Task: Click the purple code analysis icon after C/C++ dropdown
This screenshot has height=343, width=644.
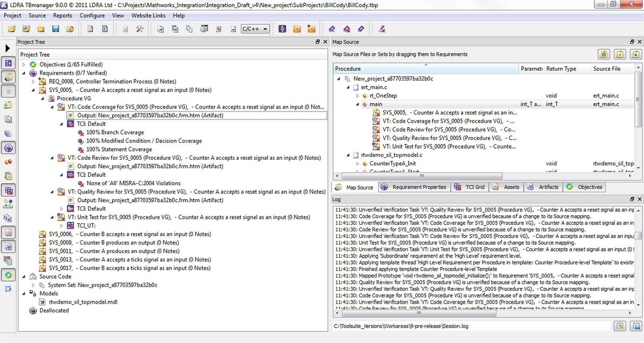Action: [x=282, y=29]
